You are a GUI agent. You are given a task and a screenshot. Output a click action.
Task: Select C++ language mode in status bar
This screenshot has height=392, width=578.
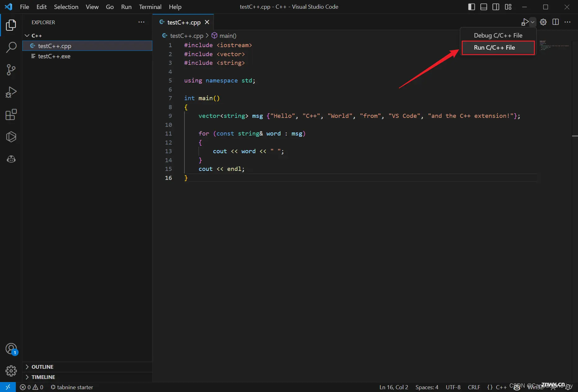tap(501, 387)
